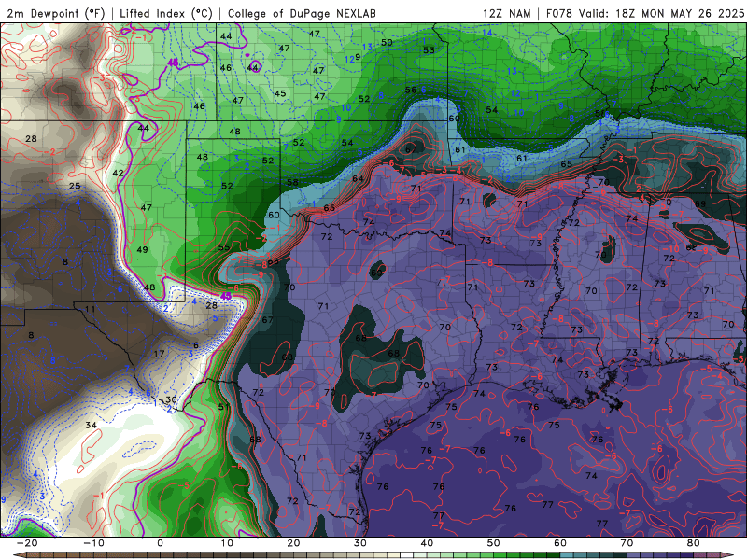This screenshot has height=560, width=747.
Task: Click the '80' color scale label
Action: click(694, 543)
